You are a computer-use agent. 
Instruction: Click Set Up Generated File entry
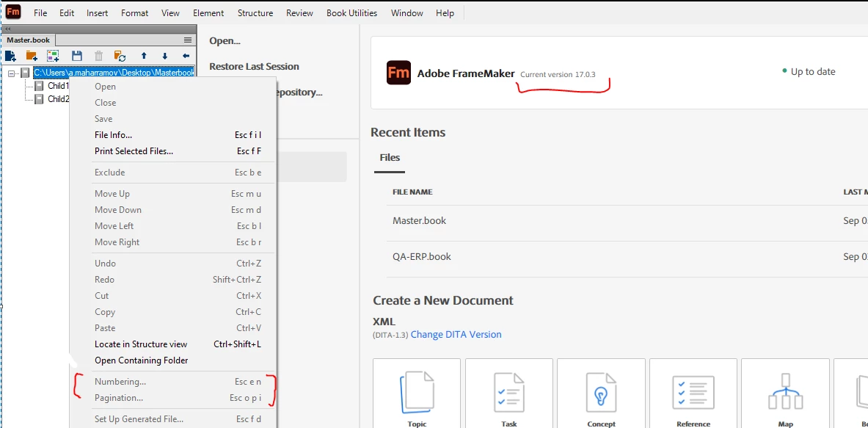click(x=172, y=419)
